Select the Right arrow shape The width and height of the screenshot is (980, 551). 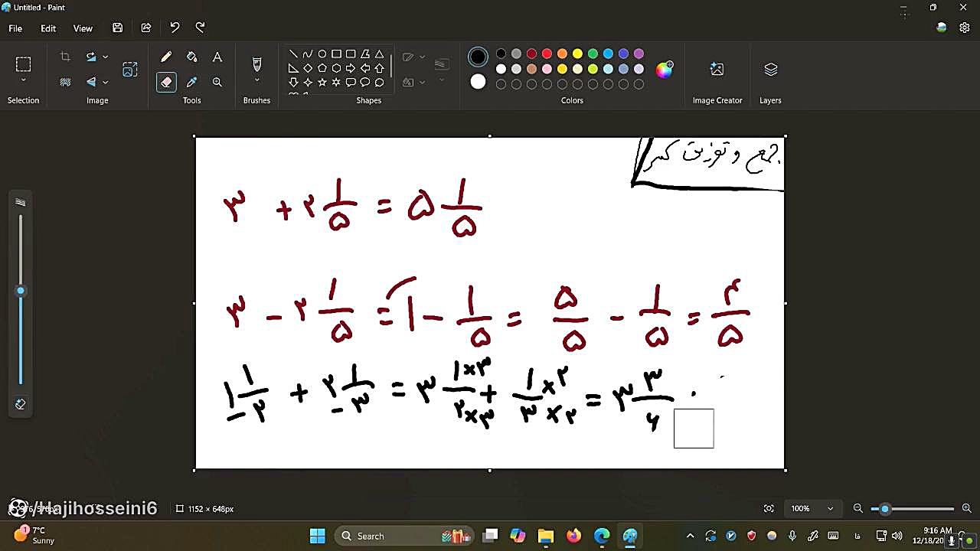tap(351, 68)
